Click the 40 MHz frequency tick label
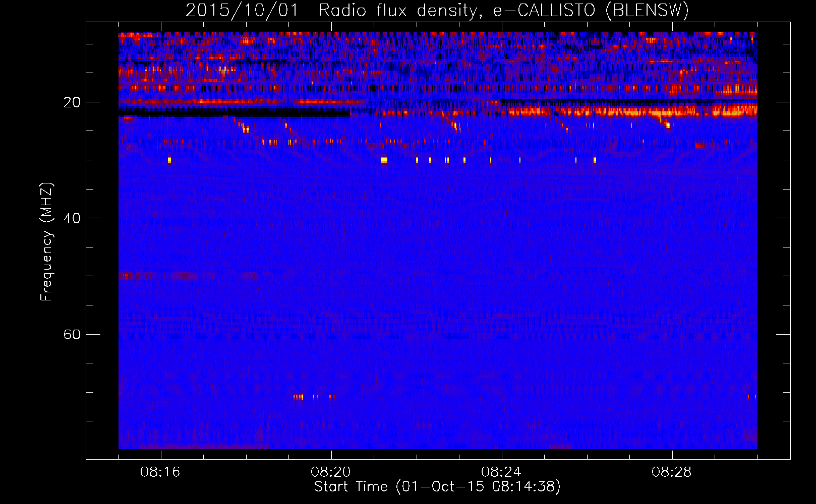The height and width of the screenshot is (504, 816). coord(72,218)
